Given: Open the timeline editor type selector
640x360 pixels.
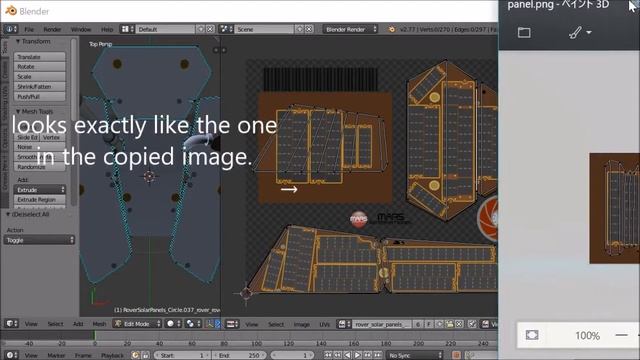Looking at the screenshot, I should (11, 355).
